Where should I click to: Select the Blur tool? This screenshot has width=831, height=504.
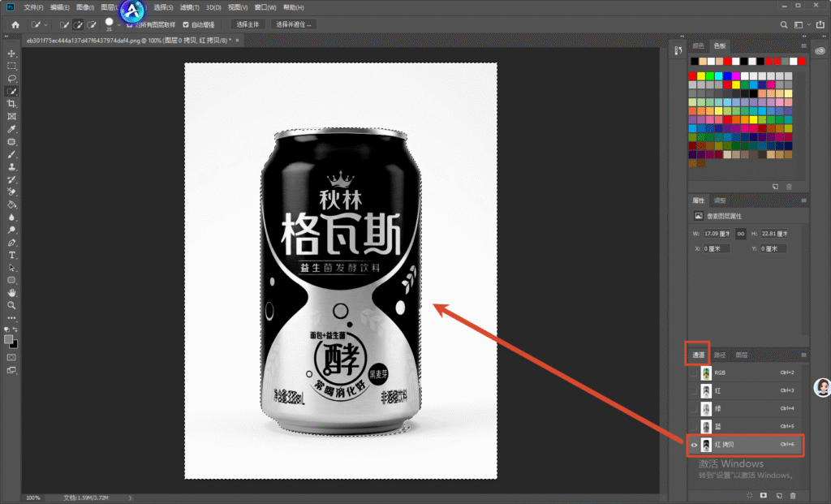click(11, 218)
